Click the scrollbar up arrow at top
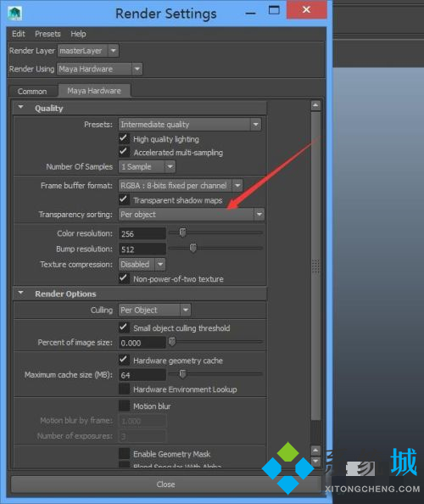 (315, 105)
